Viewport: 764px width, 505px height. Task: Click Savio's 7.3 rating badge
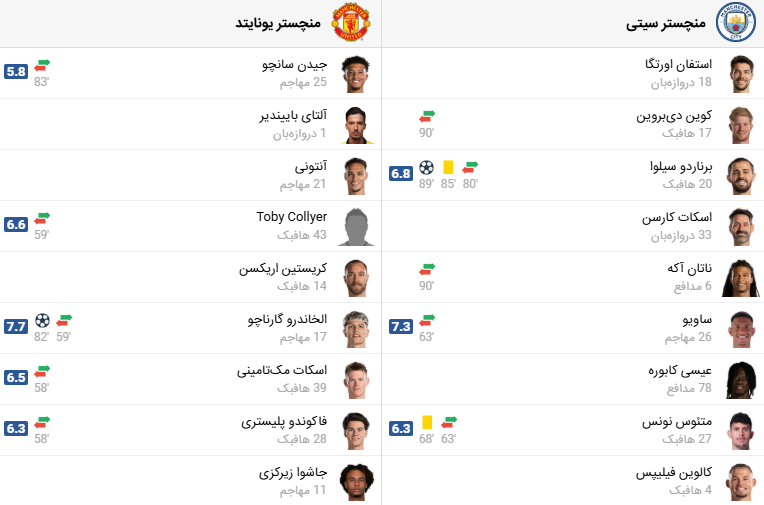click(401, 326)
